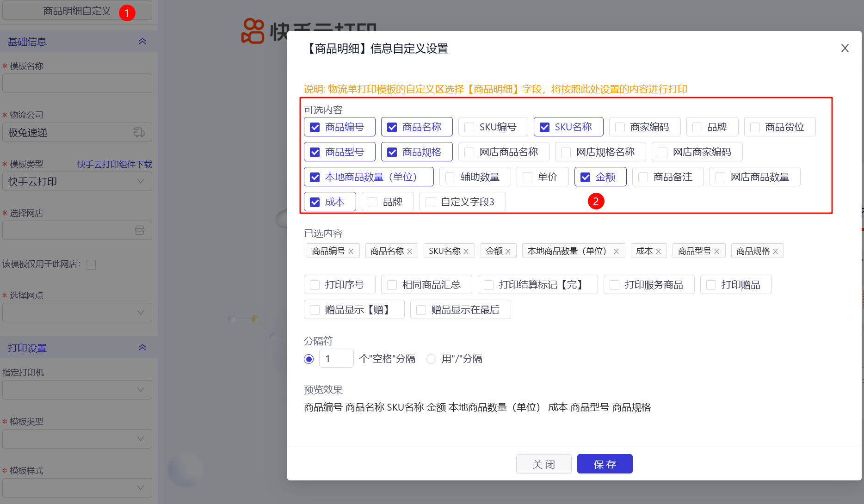Click the truck icon in 物流公司 field

tap(139, 133)
